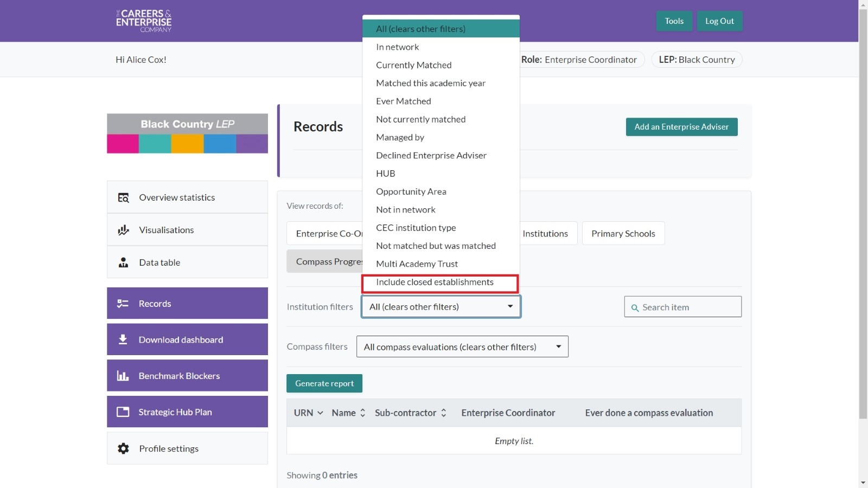868x488 pixels.
Task: Click the Profile settings gear icon
Action: (124, 448)
